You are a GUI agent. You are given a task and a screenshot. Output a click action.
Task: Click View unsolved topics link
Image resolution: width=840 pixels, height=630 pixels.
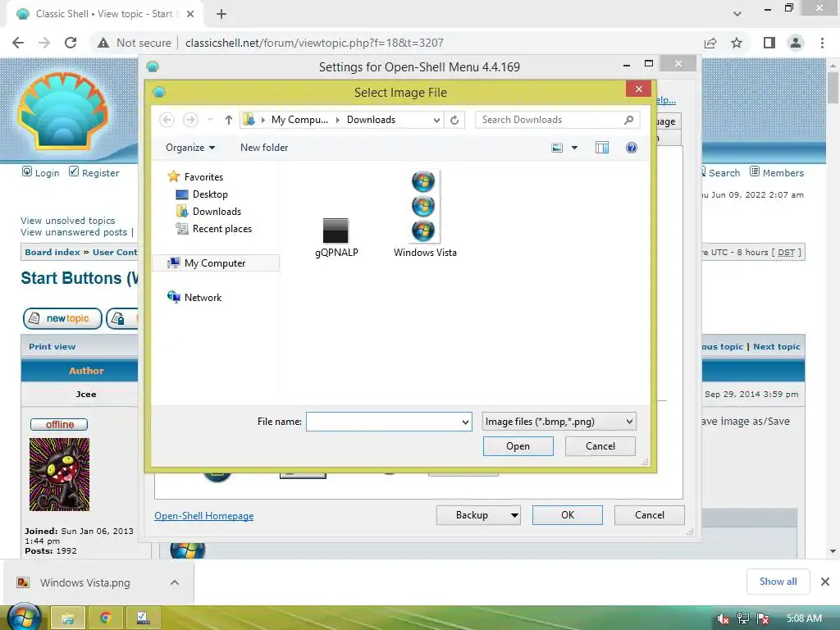(67, 220)
